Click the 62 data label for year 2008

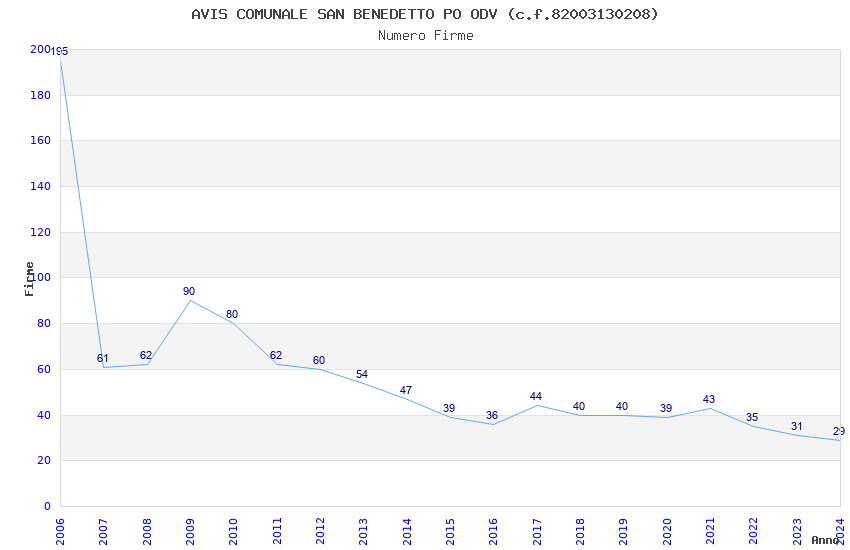point(146,355)
